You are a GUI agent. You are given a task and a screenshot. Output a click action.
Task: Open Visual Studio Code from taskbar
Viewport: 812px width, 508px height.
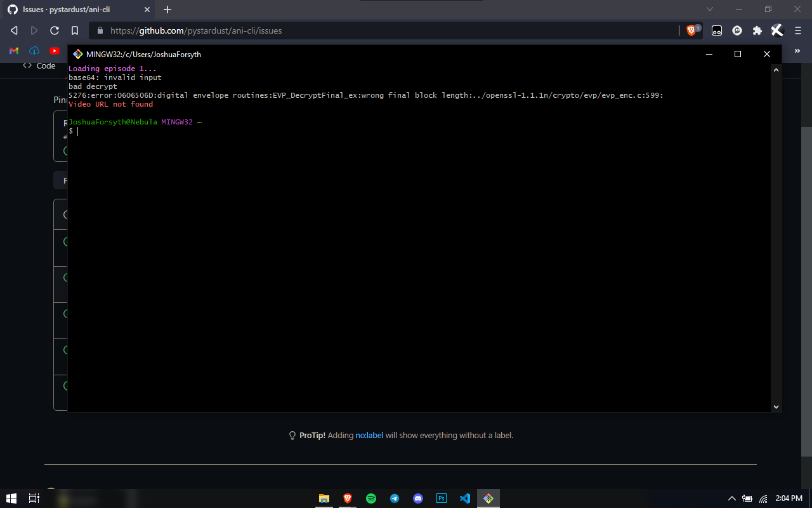click(465, 498)
